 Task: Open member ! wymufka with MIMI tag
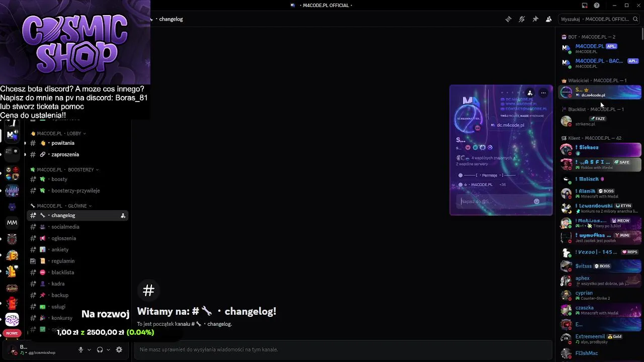click(x=600, y=237)
